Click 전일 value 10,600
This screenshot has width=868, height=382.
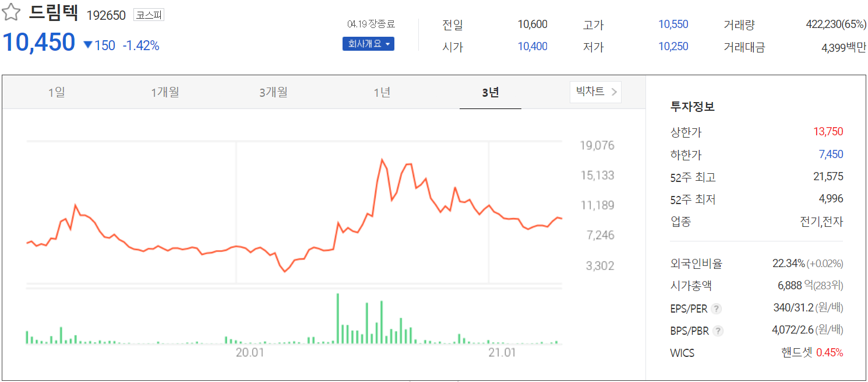[532, 24]
